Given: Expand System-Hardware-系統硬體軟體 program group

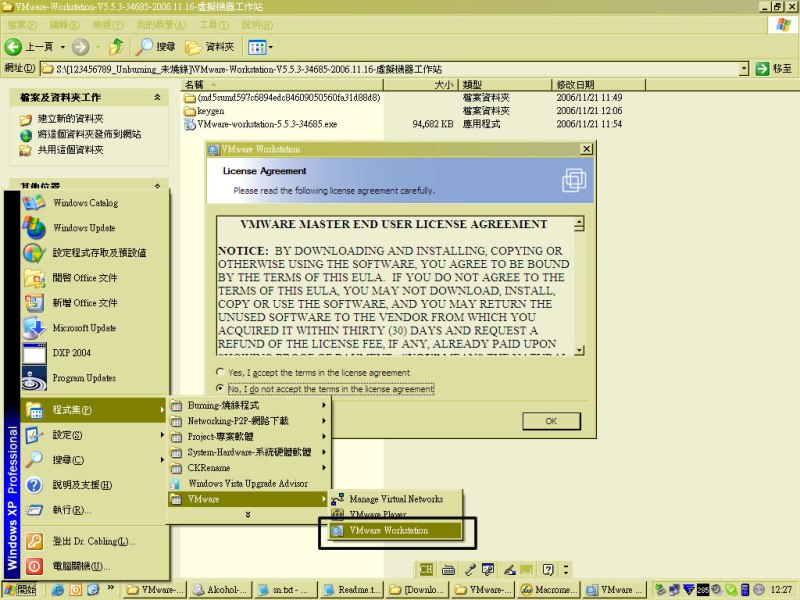Looking at the screenshot, I should pyautogui.click(x=249, y=452).
